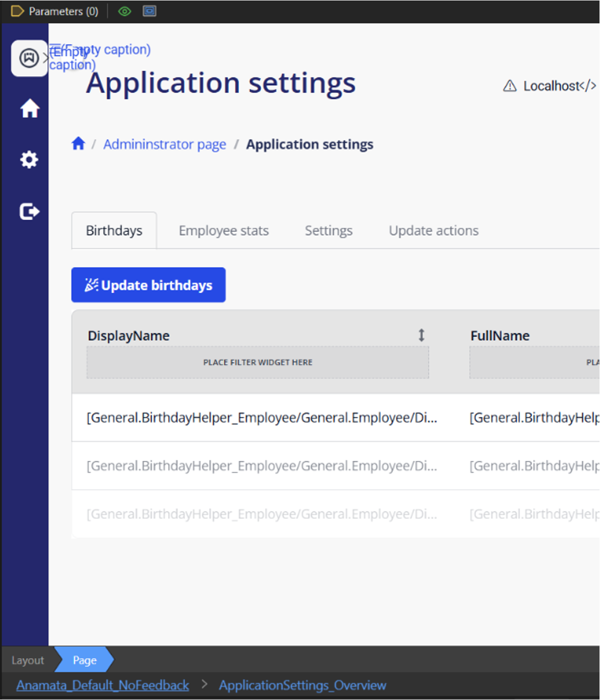Toggle the green eye visibility icon
The image size is (600, 700).
click(124, 11)
